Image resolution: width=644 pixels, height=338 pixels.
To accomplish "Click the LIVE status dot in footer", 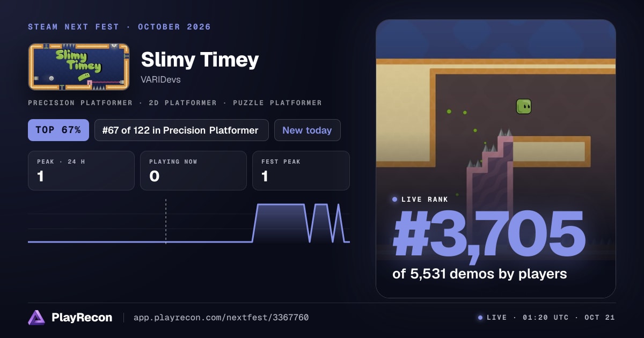I will 480,318.
